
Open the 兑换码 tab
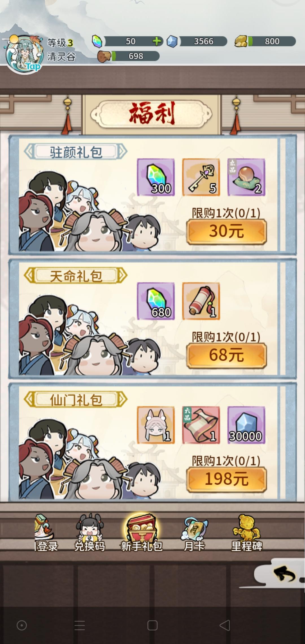point(90,533)
